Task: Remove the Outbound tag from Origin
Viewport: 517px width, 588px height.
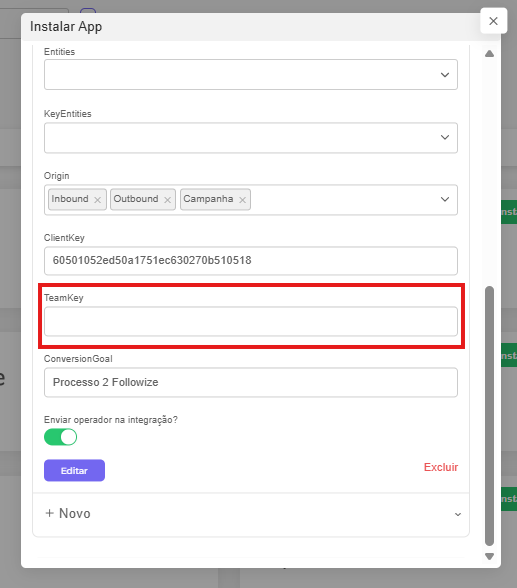Action: tap(167, 200)
